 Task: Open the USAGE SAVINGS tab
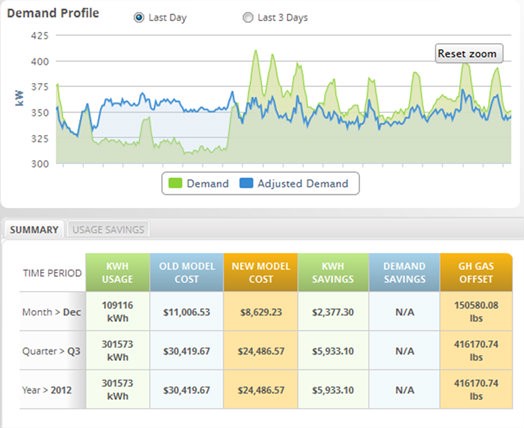click(x=108, y=230)
